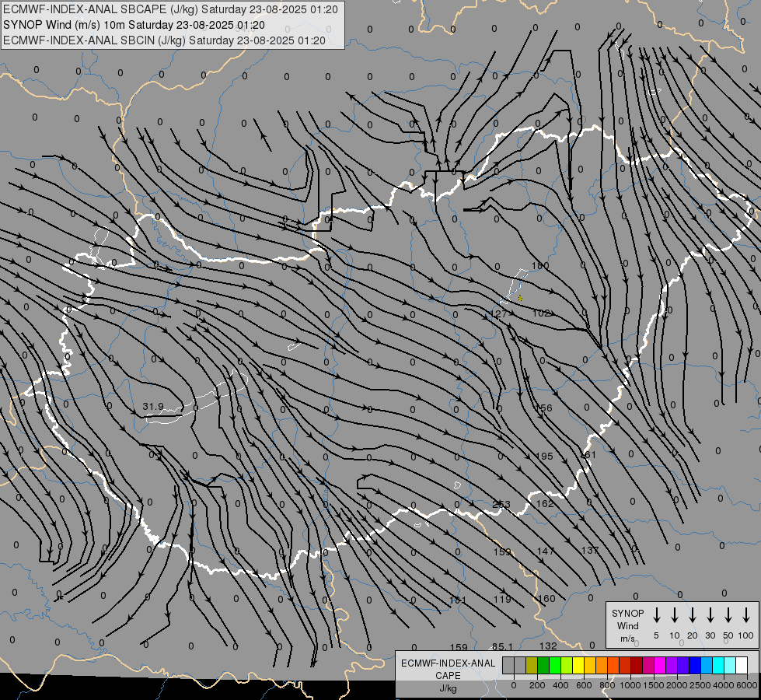
Task: Pick the pale cyan swatch right of 4000
Action: pos(729,665)
